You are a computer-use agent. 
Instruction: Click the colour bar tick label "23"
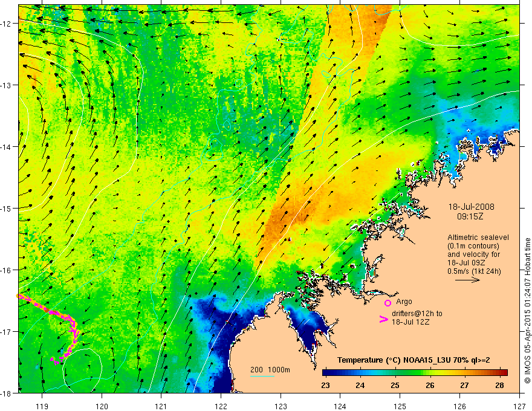(325, 386)
